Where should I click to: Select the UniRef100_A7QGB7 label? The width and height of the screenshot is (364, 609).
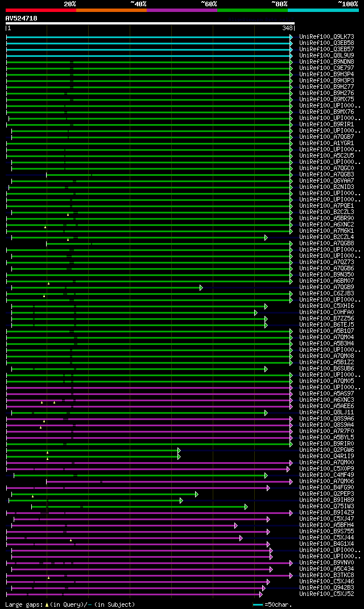tap(326, 137)
